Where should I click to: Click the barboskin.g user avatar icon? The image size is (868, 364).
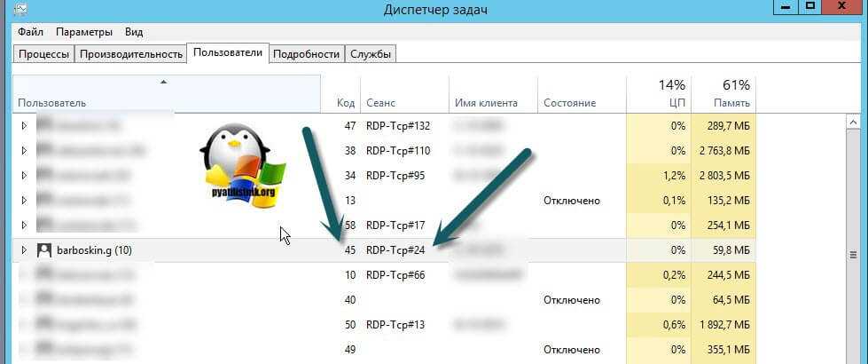tap(43, 250)
